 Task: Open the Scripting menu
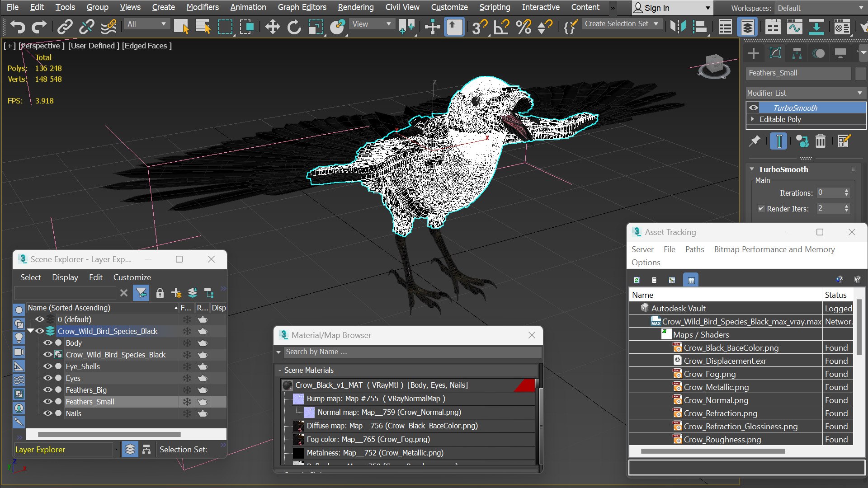tap(495, 7)
